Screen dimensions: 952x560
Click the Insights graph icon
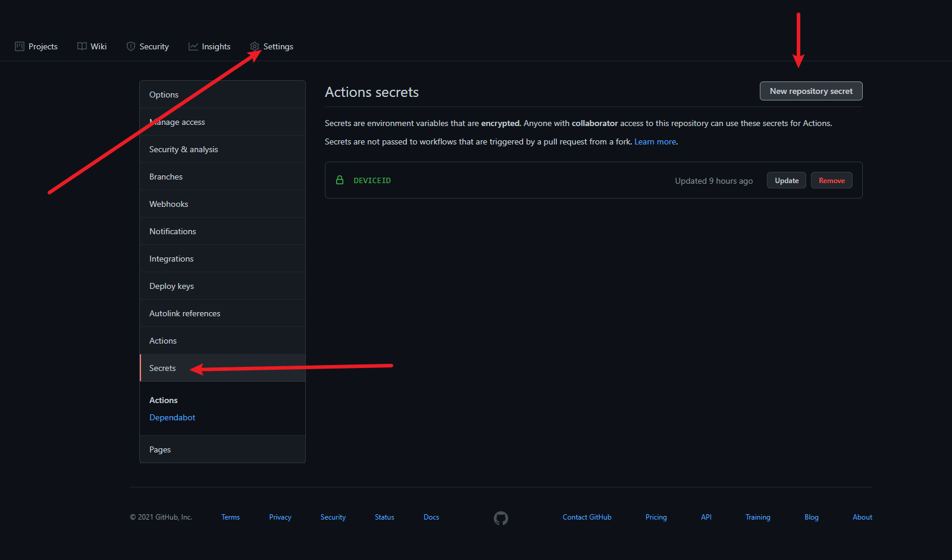pos(193,46)
